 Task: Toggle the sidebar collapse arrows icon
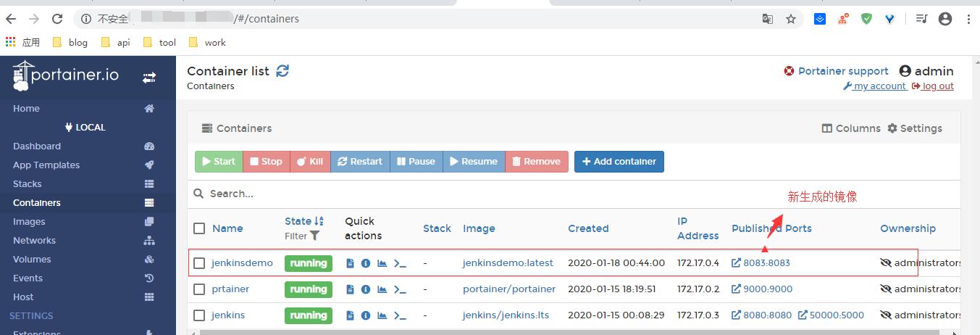click(x=149, y=77)
